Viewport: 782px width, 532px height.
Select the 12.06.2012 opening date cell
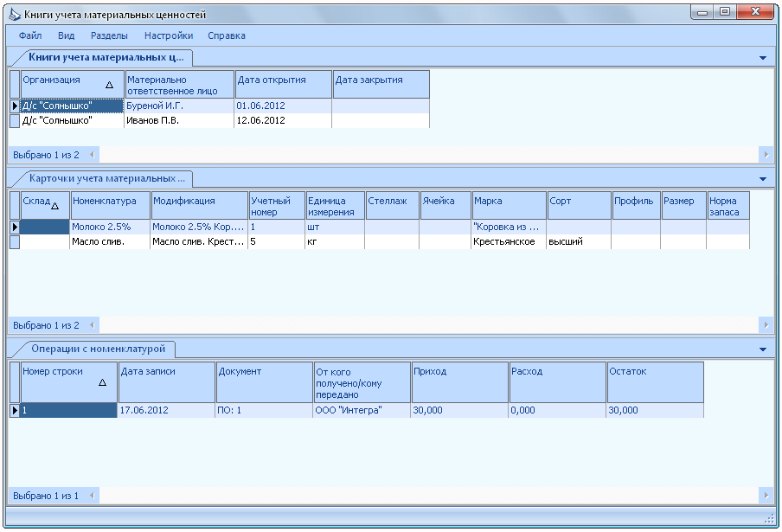coord(283,120)
